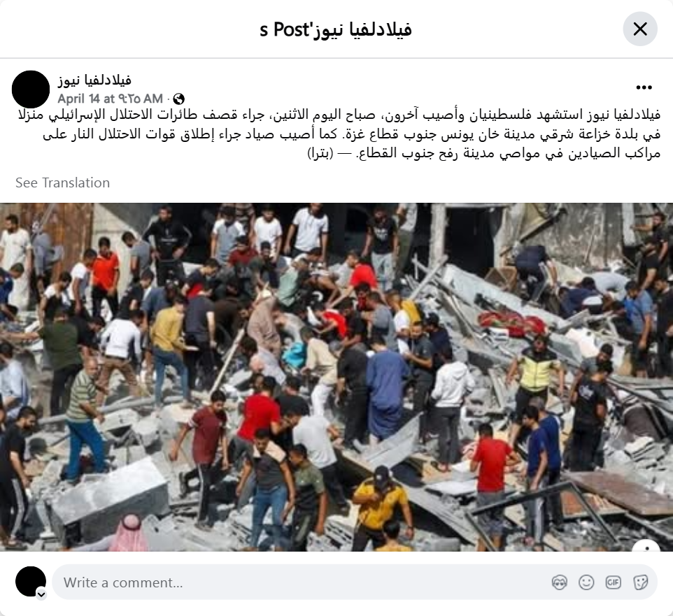
Task: Insert an avatar sticker in comment
Action: [x=559, y=582]
